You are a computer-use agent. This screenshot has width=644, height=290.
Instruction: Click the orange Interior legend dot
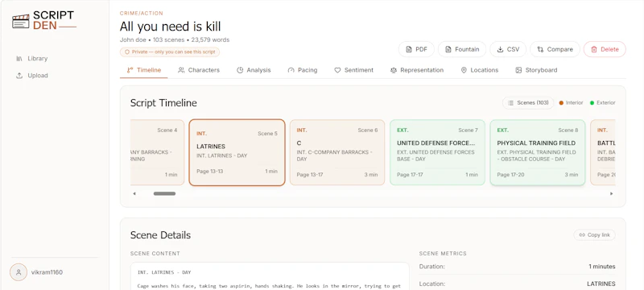coord(561,102)
